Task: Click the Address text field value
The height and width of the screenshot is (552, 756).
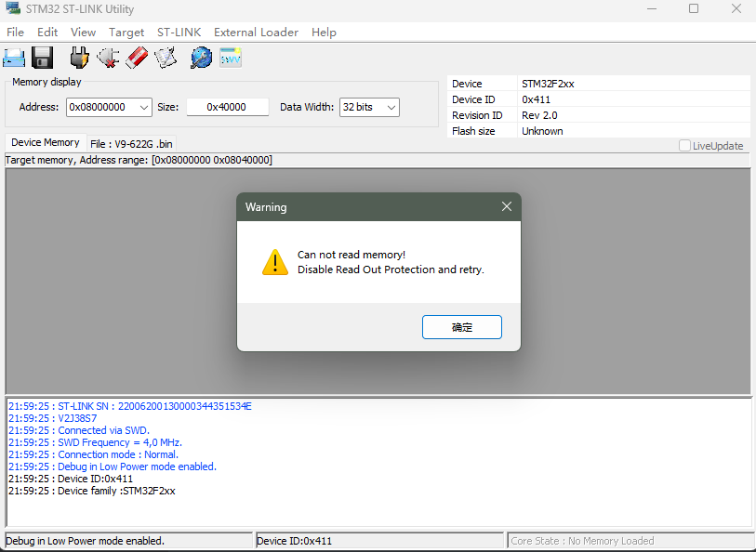Action: click(x=98, y=107)
